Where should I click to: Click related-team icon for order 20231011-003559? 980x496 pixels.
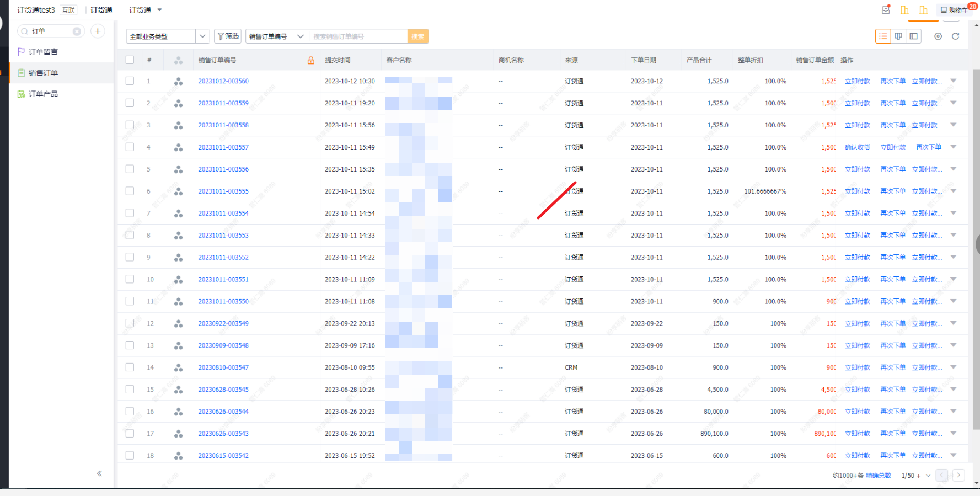tap(178, 103)
